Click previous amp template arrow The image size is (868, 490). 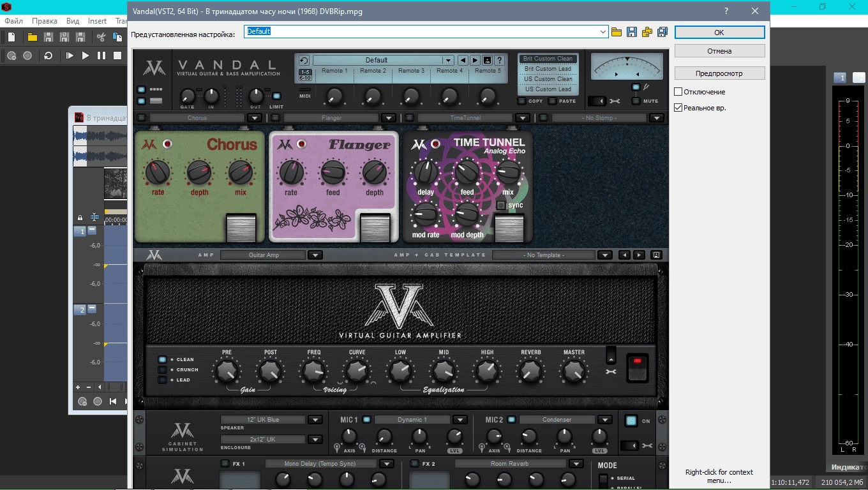[624, 255]
